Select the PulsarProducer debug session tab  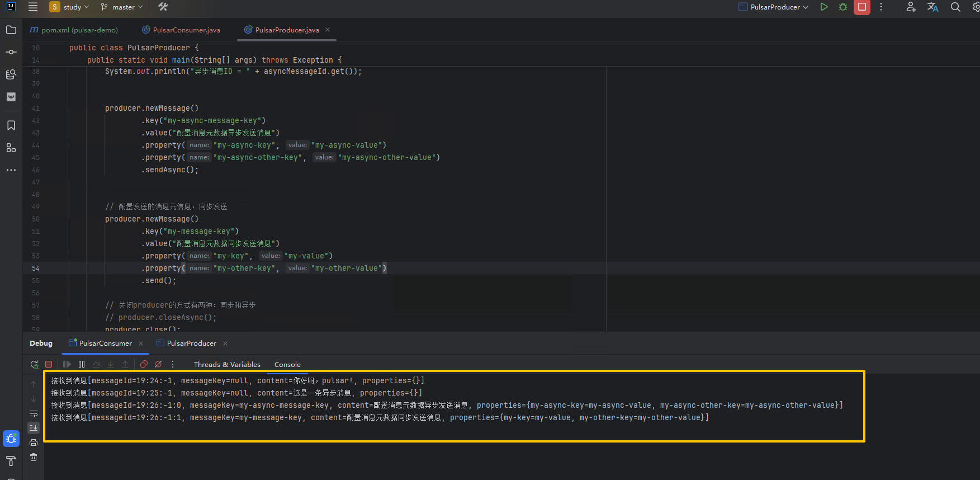187,343
